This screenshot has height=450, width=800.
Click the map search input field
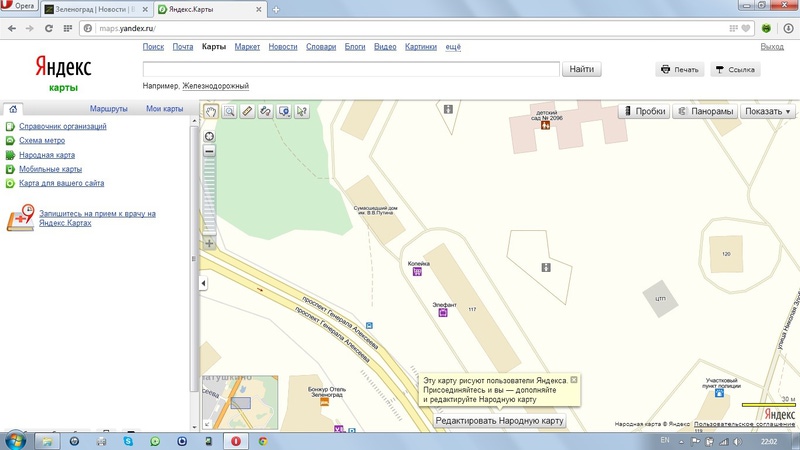pyautogui.click(x=350, y=70)
